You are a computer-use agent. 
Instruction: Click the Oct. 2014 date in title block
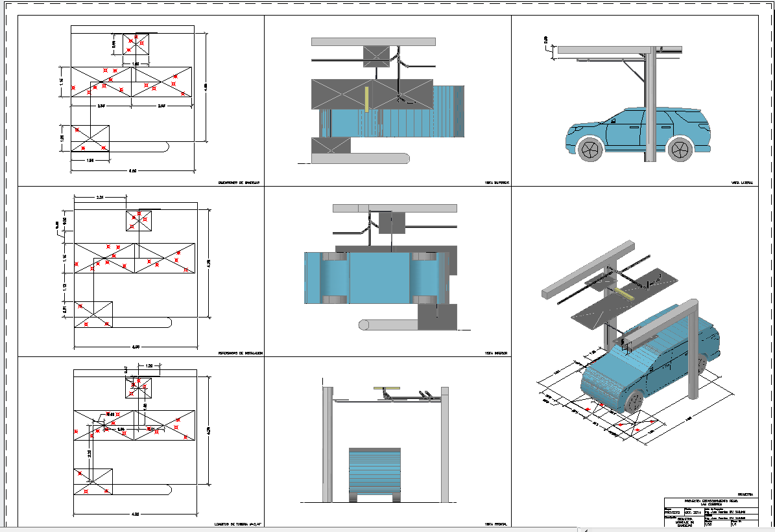coord(693,512)
